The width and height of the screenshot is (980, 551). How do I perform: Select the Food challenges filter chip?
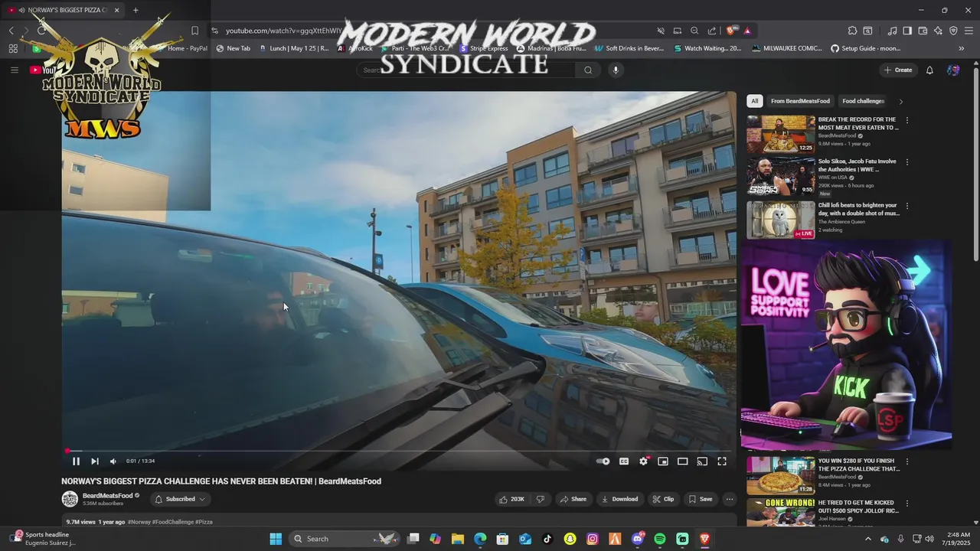863,101
